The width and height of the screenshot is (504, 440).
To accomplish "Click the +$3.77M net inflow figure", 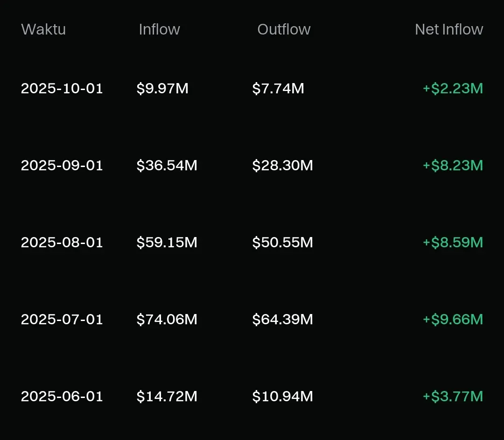I will click(x=453, y=396).
